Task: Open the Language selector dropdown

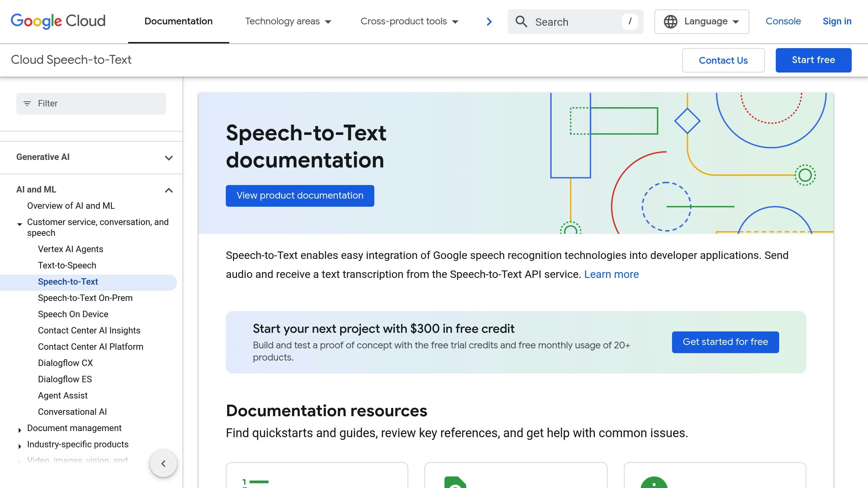Action: [x=702, y=22]
